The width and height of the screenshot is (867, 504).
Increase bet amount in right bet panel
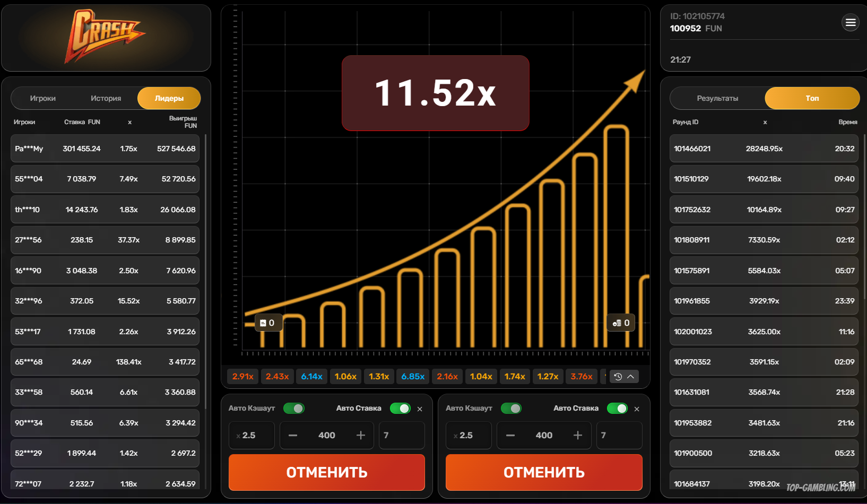pyautogui.click(x=578, y=436)
